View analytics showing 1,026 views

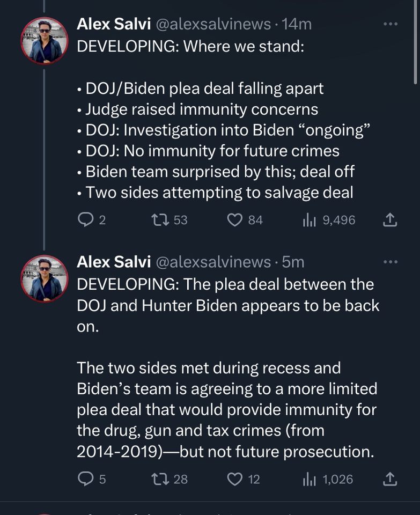[x=308, y=479]
